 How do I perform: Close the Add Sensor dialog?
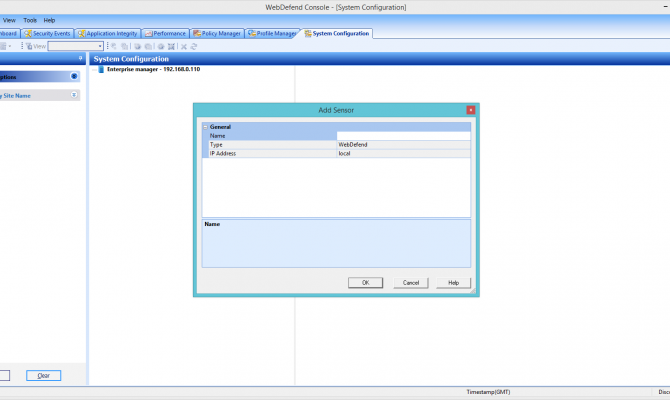click(470, 110)
